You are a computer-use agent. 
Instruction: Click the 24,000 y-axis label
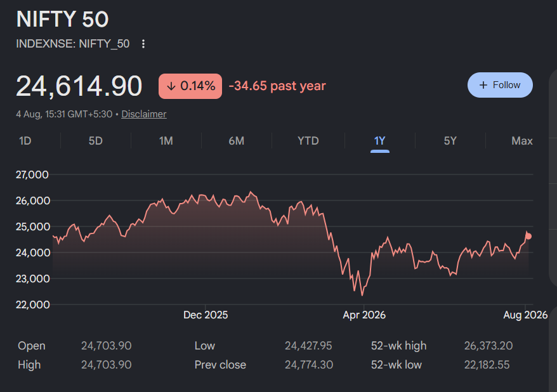click(x=33, y=252)
